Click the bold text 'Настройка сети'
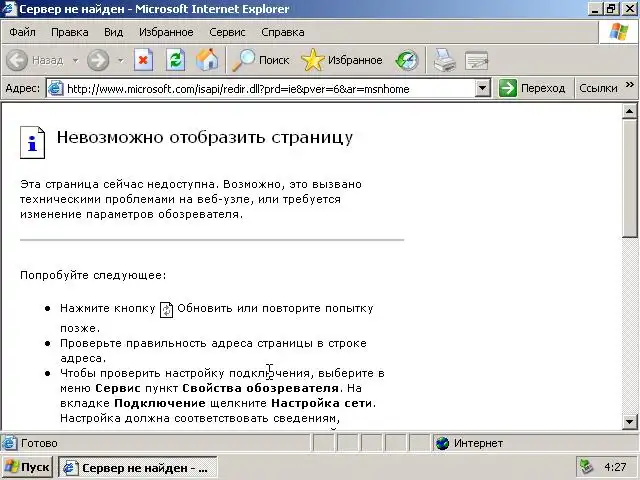 click(322, 403)
